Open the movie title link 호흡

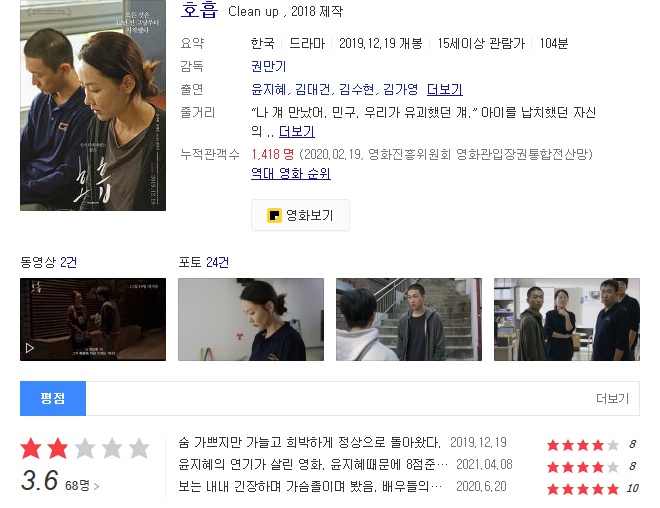(x=199, y=10)
